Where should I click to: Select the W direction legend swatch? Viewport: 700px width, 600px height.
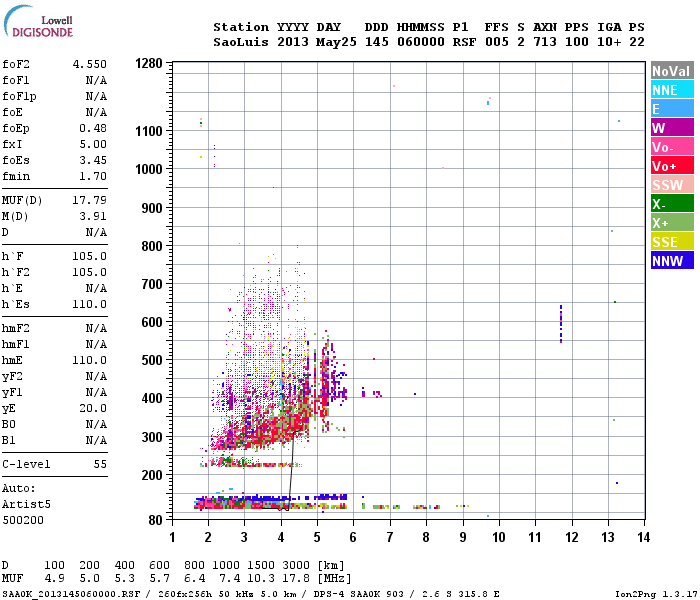672,128
